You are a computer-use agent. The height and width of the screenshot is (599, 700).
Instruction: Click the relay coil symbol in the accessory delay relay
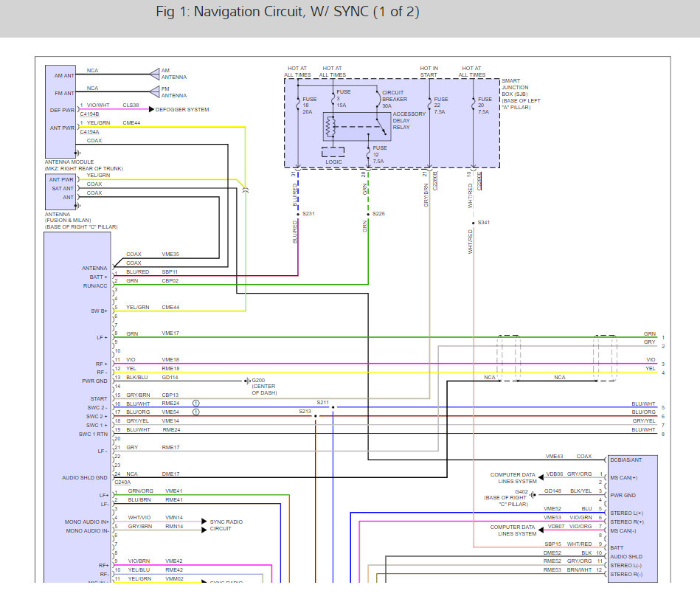pos(330,127)
